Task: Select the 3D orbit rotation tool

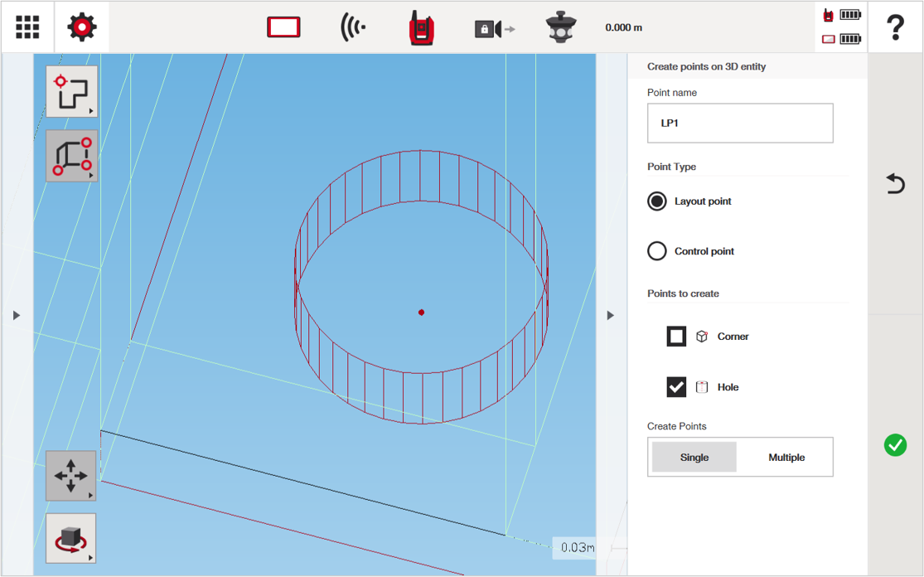Action: click(70, 537)
